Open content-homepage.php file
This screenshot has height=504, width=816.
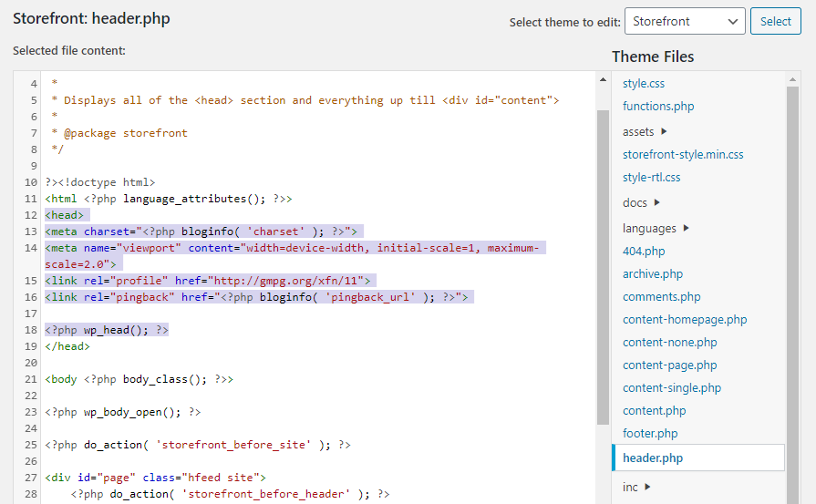tap(685, 320)
